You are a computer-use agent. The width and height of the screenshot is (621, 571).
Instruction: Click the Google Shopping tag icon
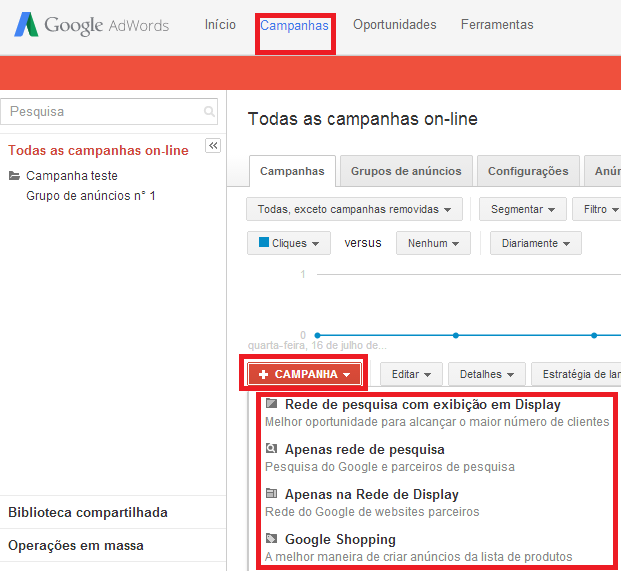point(271,538)
